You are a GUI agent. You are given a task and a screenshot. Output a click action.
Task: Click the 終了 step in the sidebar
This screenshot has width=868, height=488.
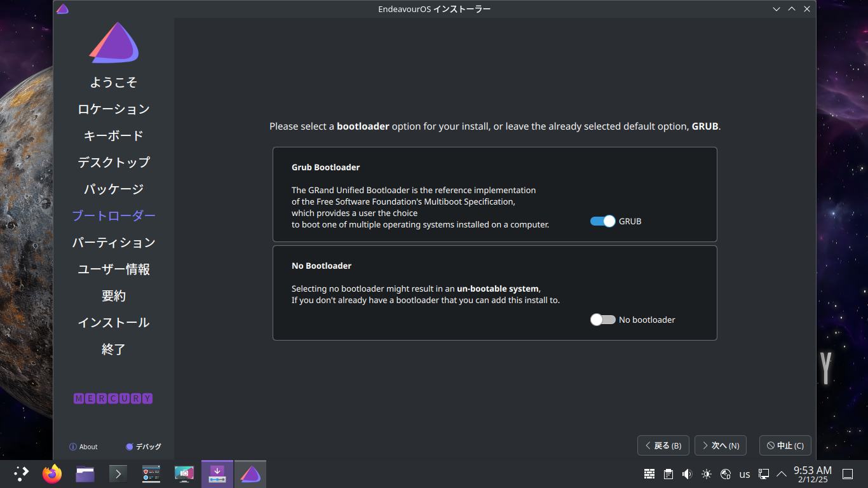click(114, 349)
